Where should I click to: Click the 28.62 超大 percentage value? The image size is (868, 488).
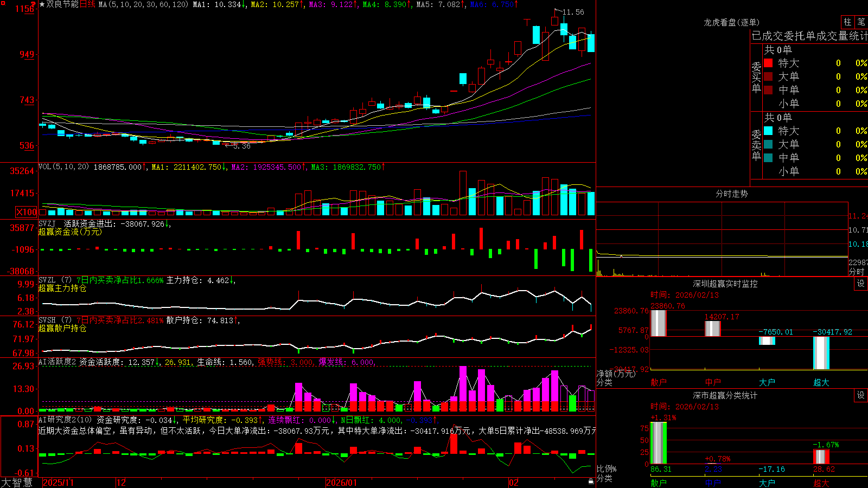(x=824, y=469)
